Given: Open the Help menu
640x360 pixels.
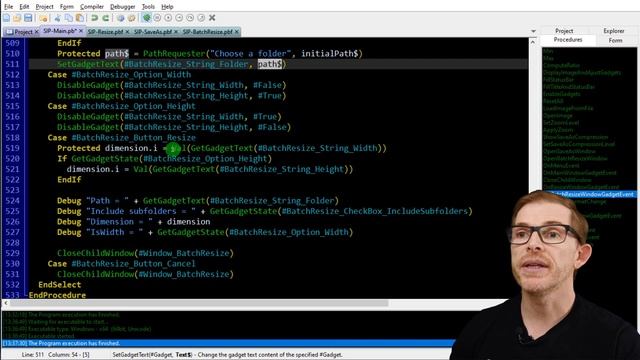Looking at the screenshot, I should coord(167,7).
